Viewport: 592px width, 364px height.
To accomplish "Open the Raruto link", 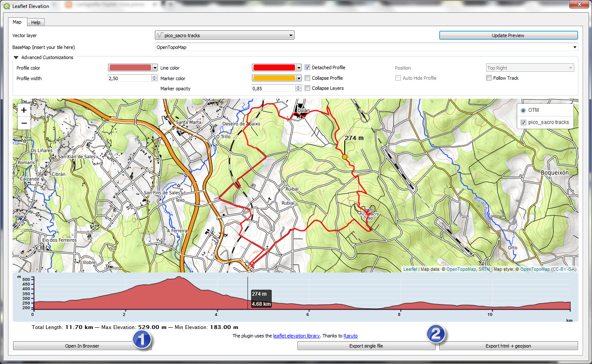I will (x=351, y=336).
